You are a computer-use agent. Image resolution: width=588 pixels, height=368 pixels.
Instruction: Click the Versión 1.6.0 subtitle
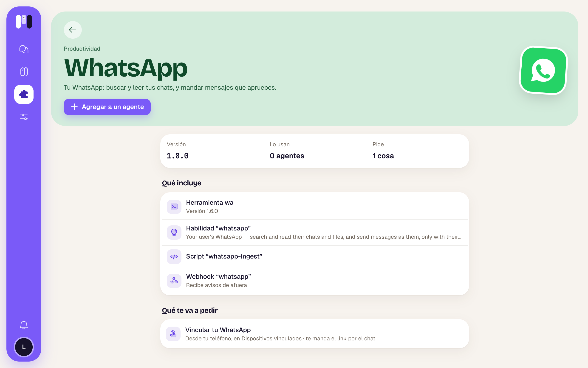[x=202, y=211]
